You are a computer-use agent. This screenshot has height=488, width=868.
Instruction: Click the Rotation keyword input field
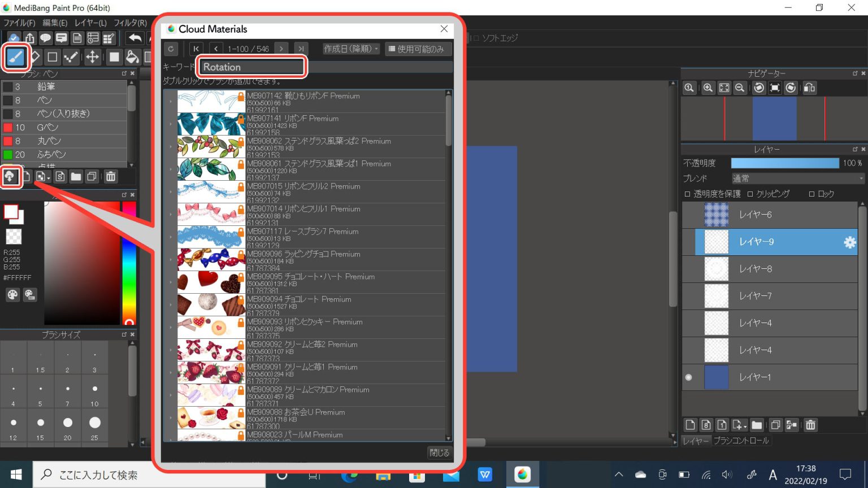pyautogui.click(x=251, y=67)
